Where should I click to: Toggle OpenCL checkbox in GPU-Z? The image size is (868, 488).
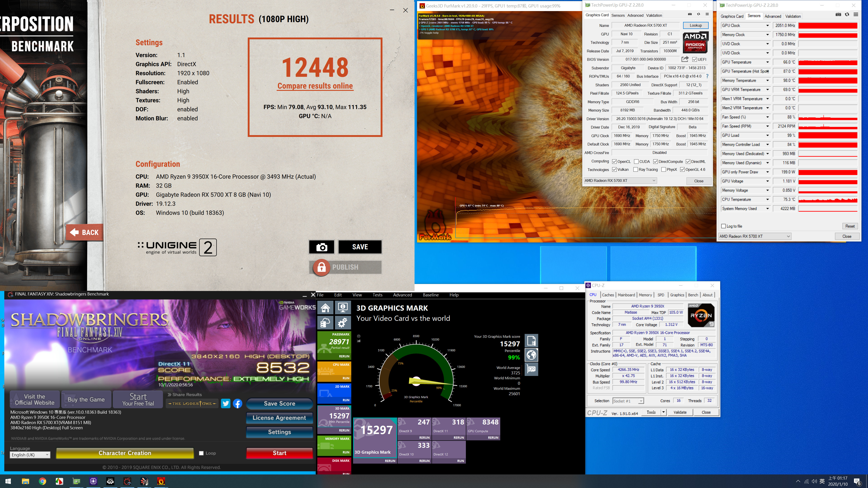[x=614, y=162]
